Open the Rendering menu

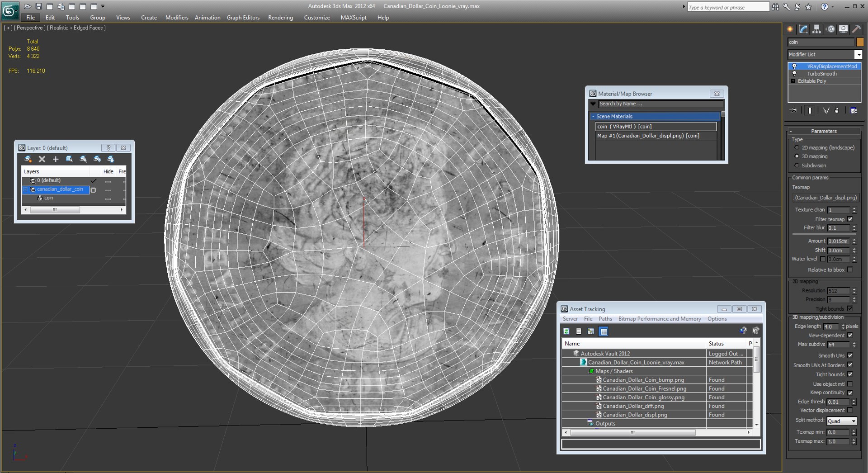tap(280, 18)
